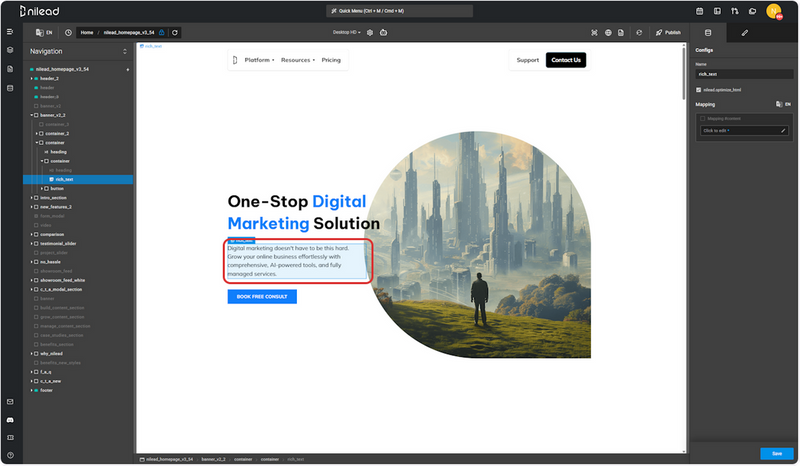Toggle the Mapping #content checkbox
This screenshot has width=800, height=466.
(x=703, y=118)
